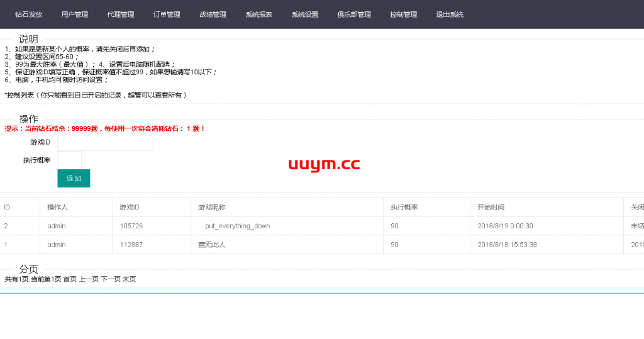Screen dimensions: 644x339
Task: Focus the 游戏ID input field
Action: [x=105, y=142]
